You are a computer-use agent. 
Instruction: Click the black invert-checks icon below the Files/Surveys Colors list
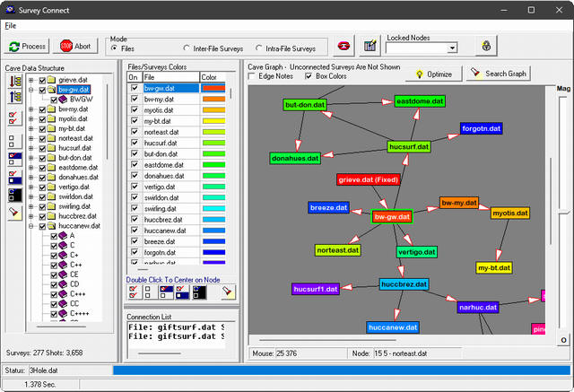pyautogui.click(x=199, y=292)
